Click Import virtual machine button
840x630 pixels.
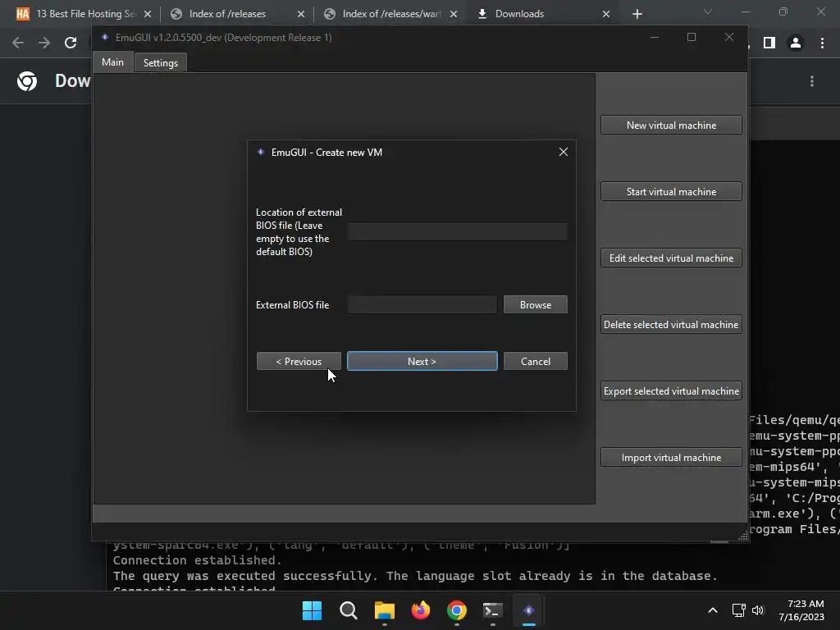coord(671,457)
